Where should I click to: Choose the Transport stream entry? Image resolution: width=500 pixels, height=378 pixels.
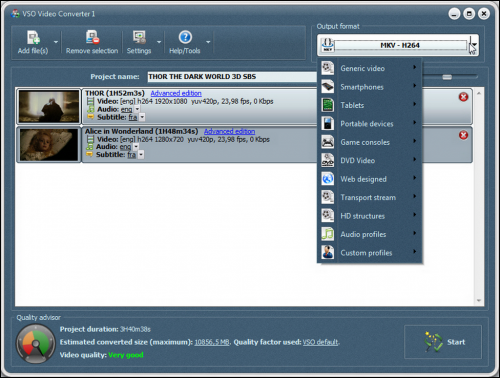[x=370, y=197]
